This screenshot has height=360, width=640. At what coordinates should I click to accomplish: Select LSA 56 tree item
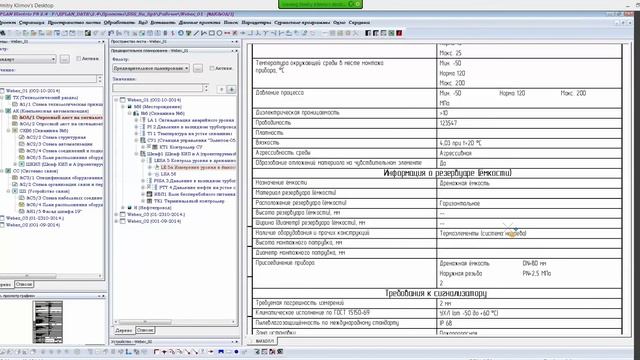[x=168, y=174]
